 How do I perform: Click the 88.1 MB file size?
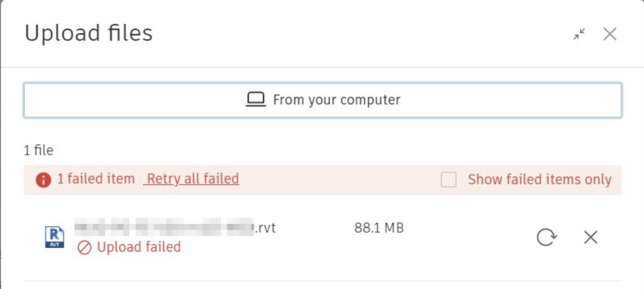tap(379, 228)
